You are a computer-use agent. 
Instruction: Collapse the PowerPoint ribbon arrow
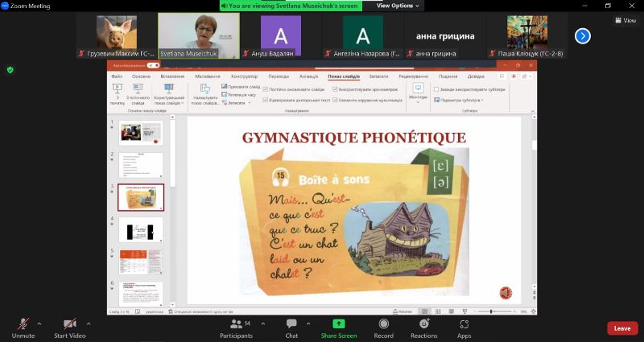pyautogui.click(x=533, y=111)
